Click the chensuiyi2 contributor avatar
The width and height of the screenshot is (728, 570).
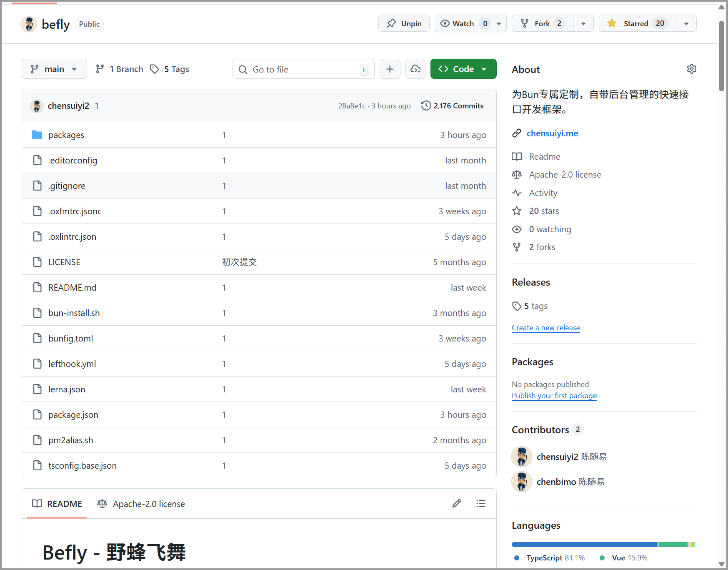(522, 457)
